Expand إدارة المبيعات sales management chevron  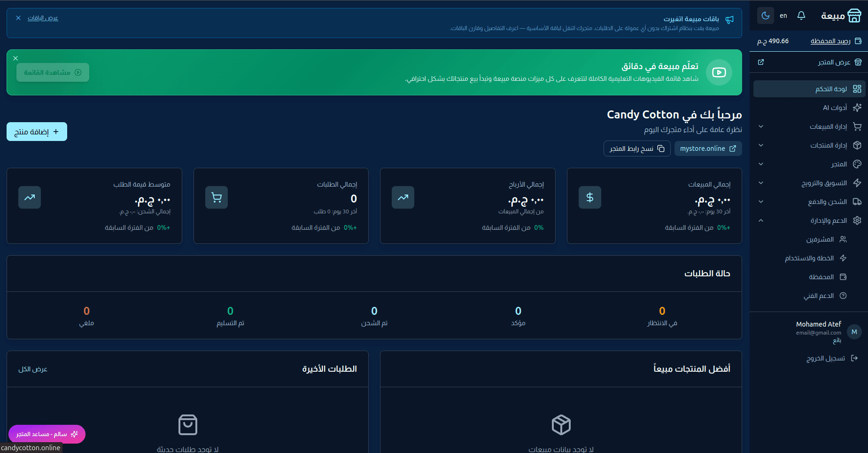pyautogui.click(x=761, y=126)
